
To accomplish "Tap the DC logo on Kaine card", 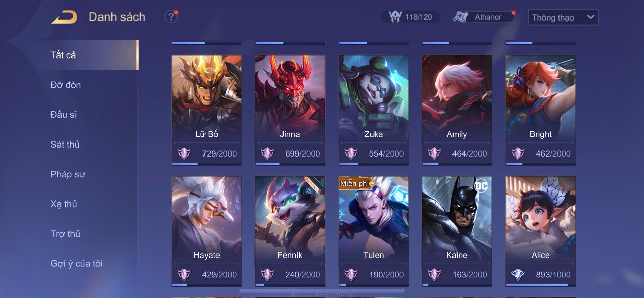I will pyautogui.click(x=481, y=186).
